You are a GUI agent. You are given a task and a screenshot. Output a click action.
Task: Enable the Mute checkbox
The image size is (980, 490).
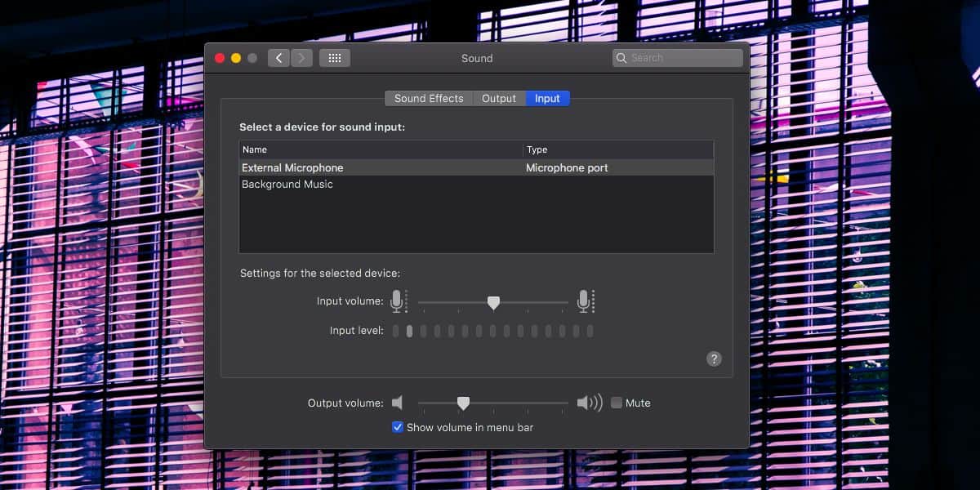617,403
